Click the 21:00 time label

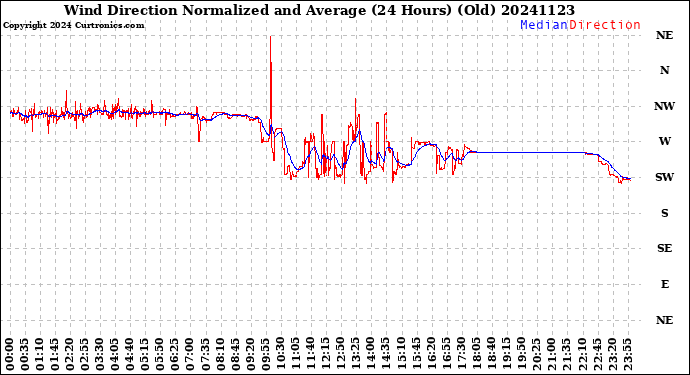[x=551, y=354]
